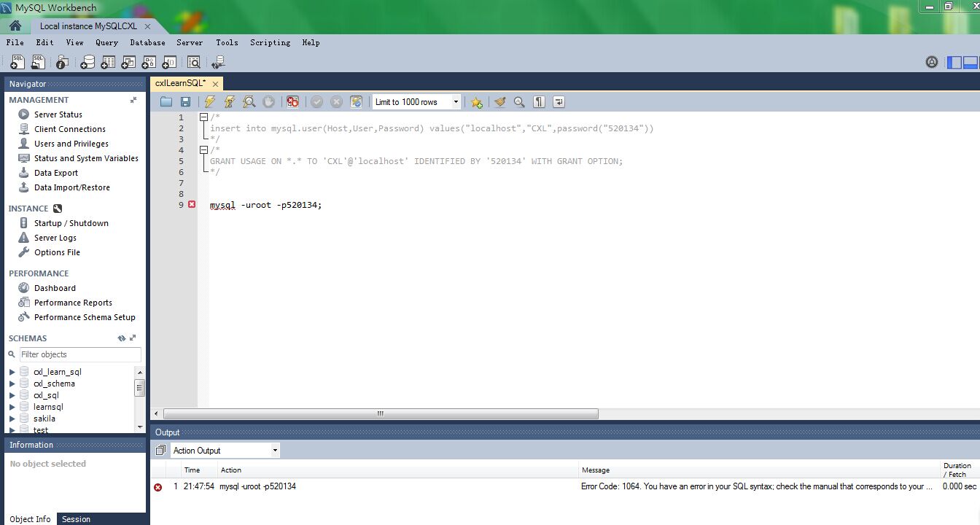Create a new table icon
The width and height of the screenshot is (980, 525).
(108, 62)
